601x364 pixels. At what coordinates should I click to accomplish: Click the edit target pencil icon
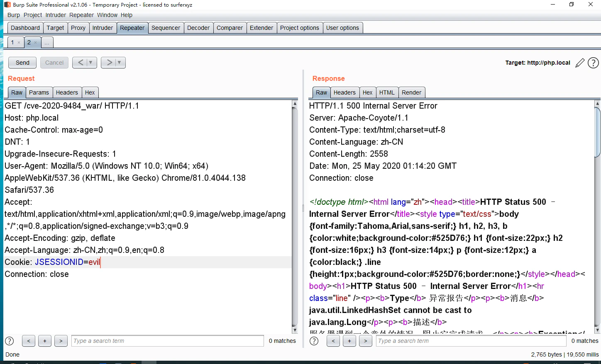pyautogui.click(x=580, y=63)
